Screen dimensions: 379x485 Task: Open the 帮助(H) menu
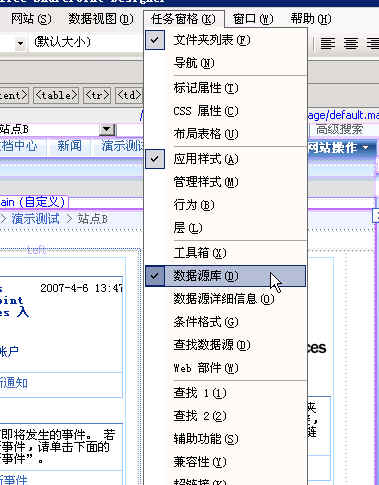(311, 19)
